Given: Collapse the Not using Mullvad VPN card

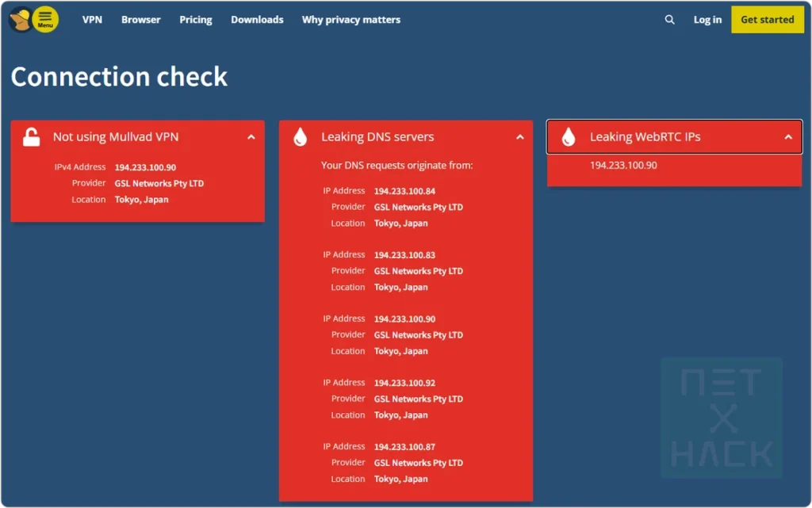Looking at the screenshot, I should [251, 136].
